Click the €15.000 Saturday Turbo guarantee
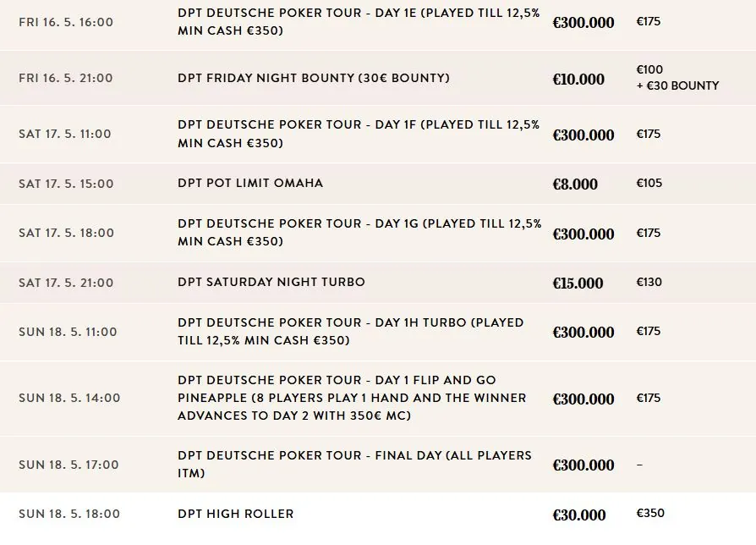 pyautogui.click(x=578, y=283)
